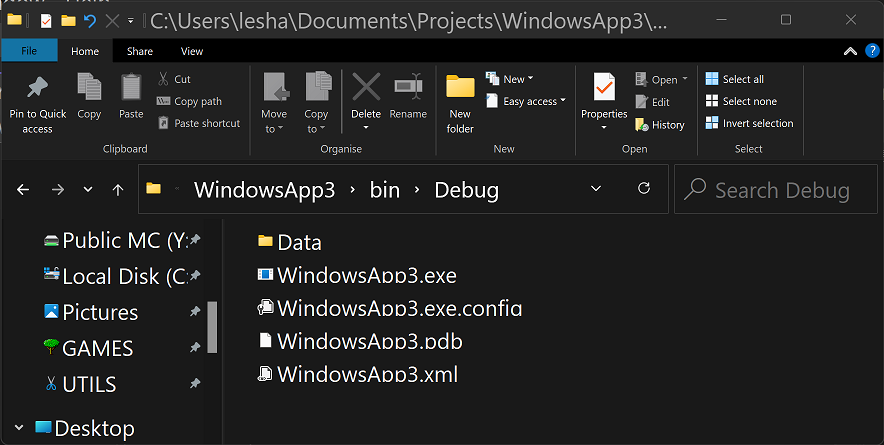Switch to the View tab
This screenshot has width=884, height=445.
(192, 51)
